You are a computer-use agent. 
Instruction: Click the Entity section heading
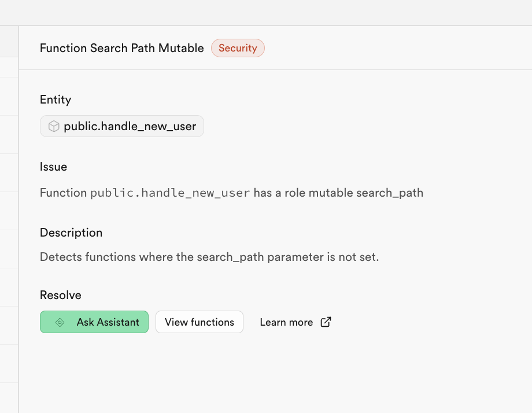click(56, 99)
